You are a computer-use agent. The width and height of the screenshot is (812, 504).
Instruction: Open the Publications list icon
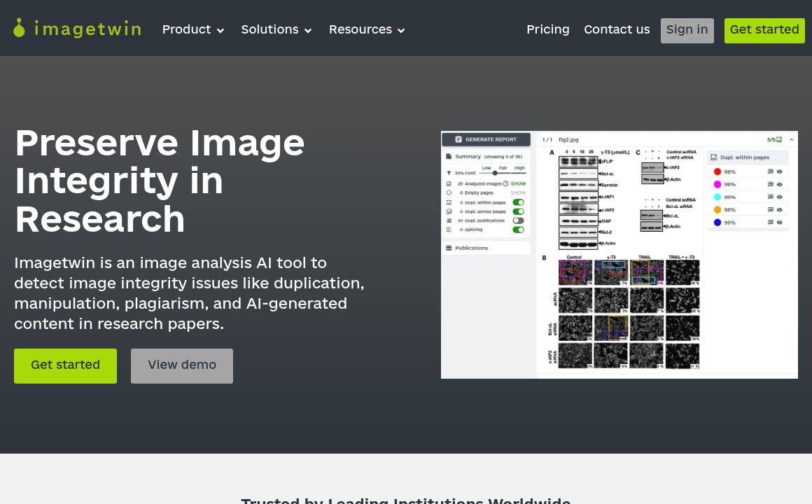[x=448, y=248]
